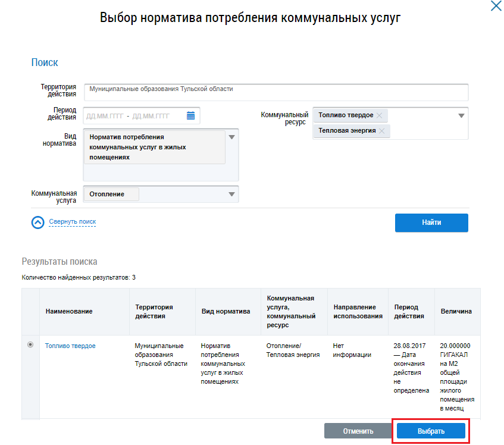Remove the 'Тепловая энергия' resource tag
This screenshot has width=504, height=445.
click(381, 130)
